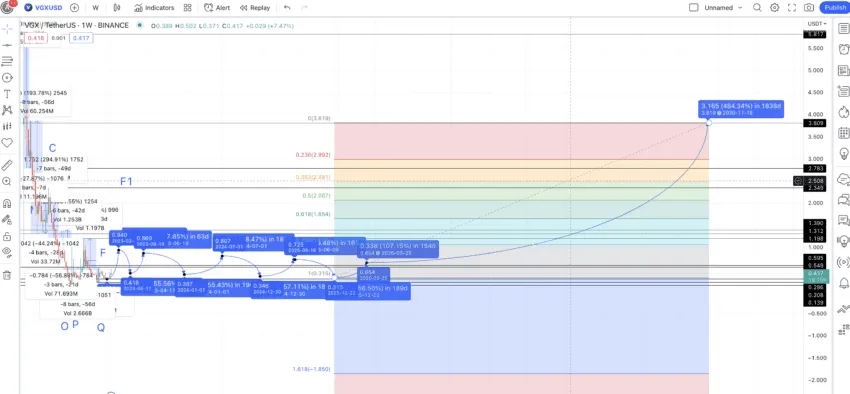Undo the last chart action
Screen dimensions: 850x394
point(287,8)
